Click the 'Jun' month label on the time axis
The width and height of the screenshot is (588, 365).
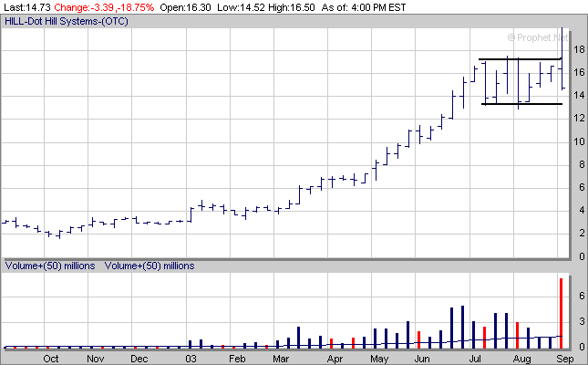click(x=422, y=359)
